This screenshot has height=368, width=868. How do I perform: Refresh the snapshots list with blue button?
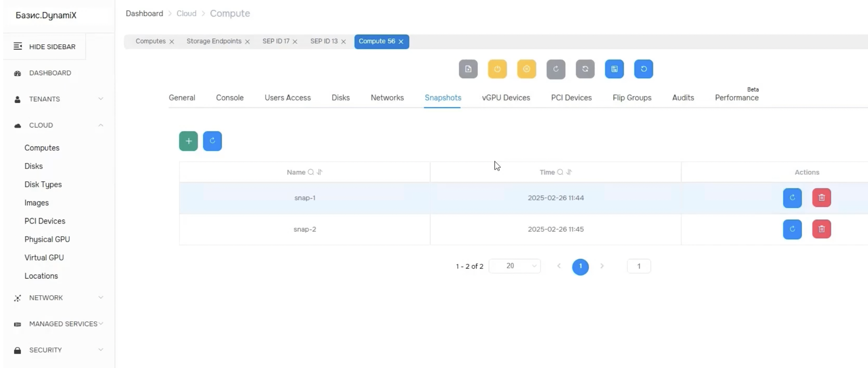point(212,141)
